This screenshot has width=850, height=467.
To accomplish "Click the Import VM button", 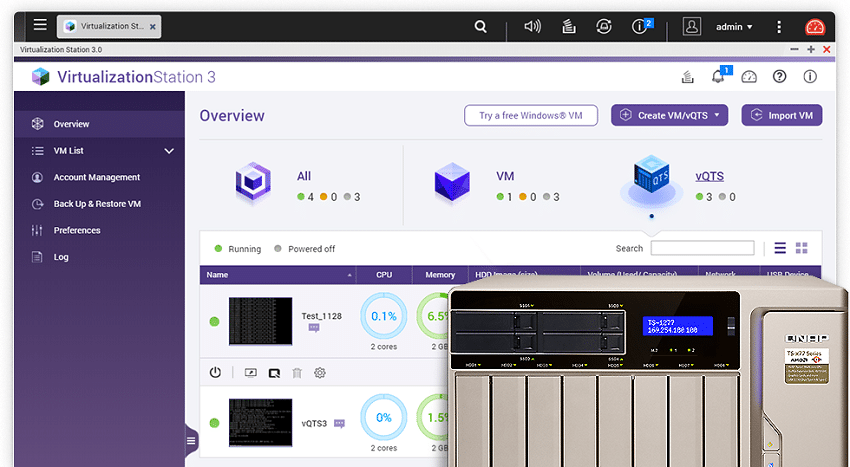I will click(x=782, y=116).
